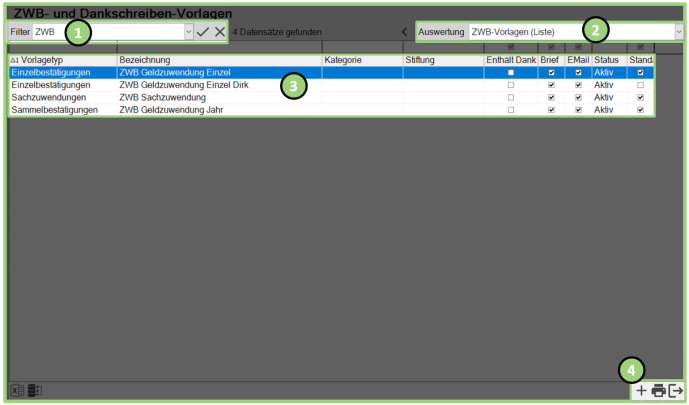Image resolution: width=689 pixels, height=405 pixels.
Task: Click the left arrow beside Auswertung
Action: click(404, 32)
